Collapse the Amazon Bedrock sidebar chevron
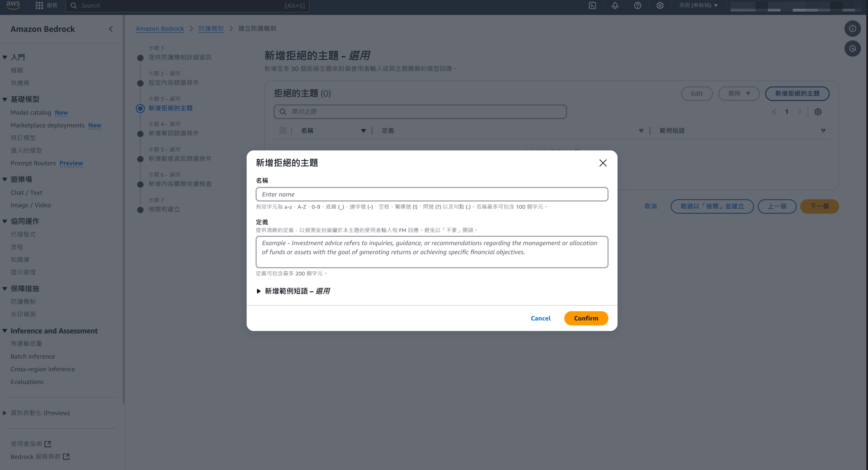Screen dimensions: 868x470 click(x=111, y=29)
